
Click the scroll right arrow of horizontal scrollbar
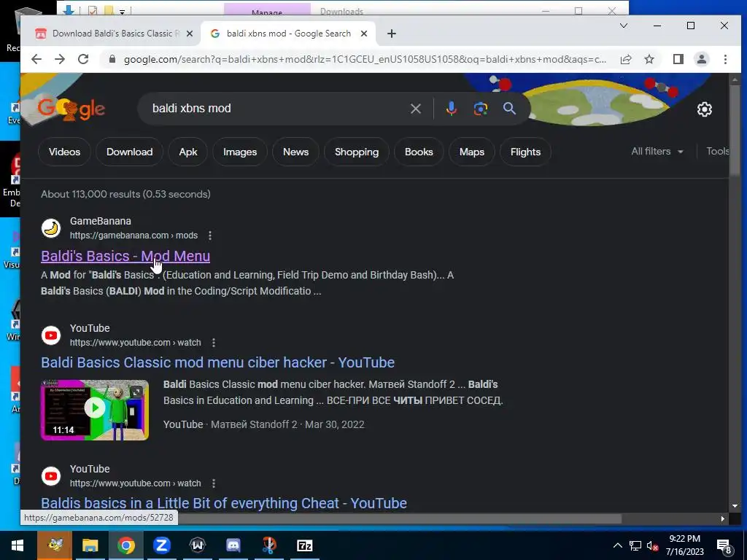(723, 518)
